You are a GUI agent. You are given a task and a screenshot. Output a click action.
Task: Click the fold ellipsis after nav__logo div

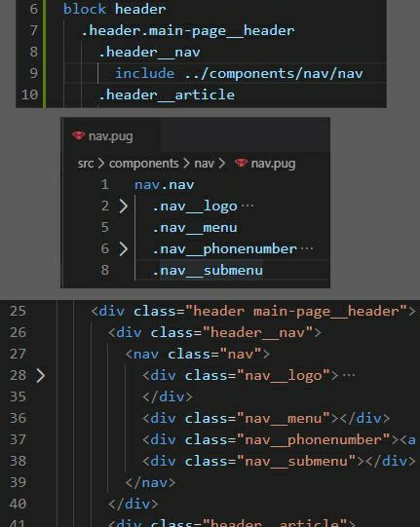pos(349,375)
